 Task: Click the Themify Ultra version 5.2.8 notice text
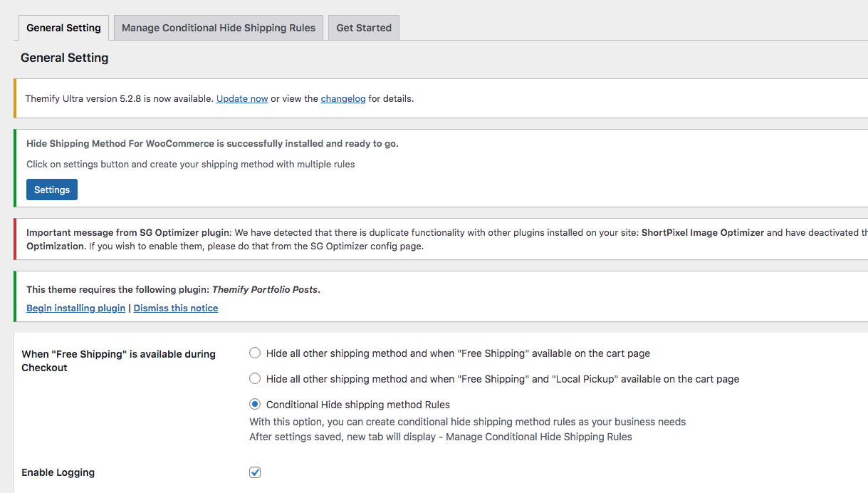pyautogui.click(x=120, y=99)
